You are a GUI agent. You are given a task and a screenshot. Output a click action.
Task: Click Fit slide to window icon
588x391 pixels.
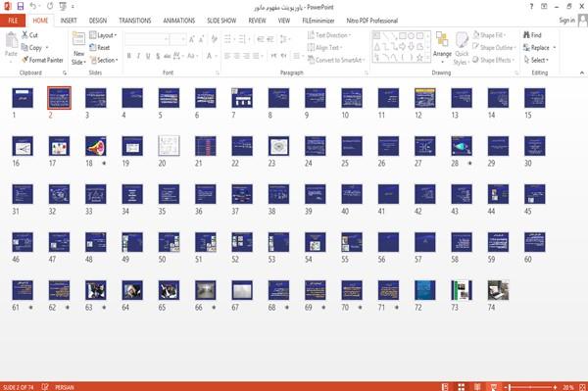[x=582, y=387]
